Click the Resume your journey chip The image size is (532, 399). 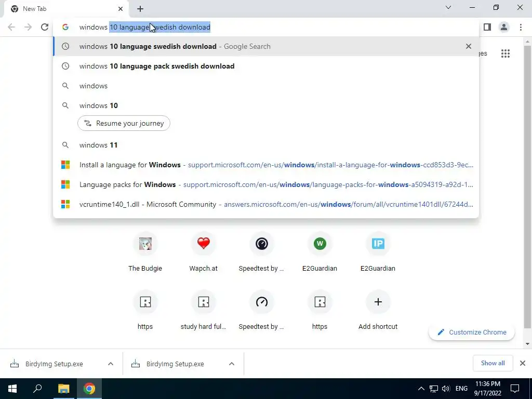124,123
